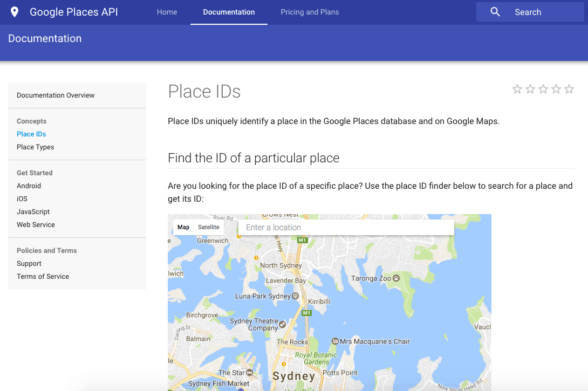The width and height of the screenshot is (588, 391).
Task: Rate page with the third star
Action: [543, 89]
